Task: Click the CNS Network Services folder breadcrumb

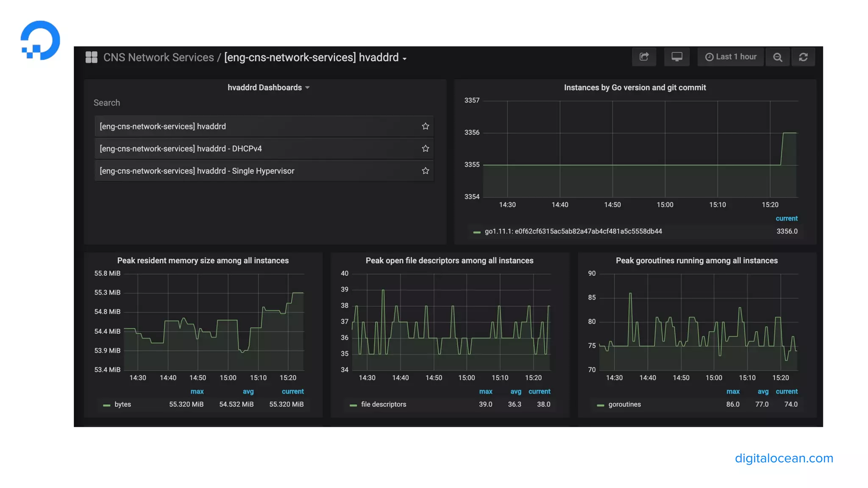Action: 159,58
